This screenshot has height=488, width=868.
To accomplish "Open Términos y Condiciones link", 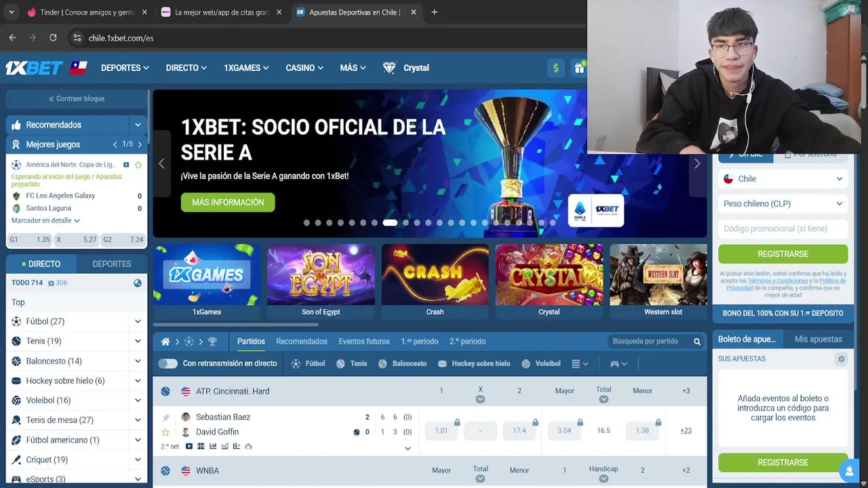I will point(778,281).
